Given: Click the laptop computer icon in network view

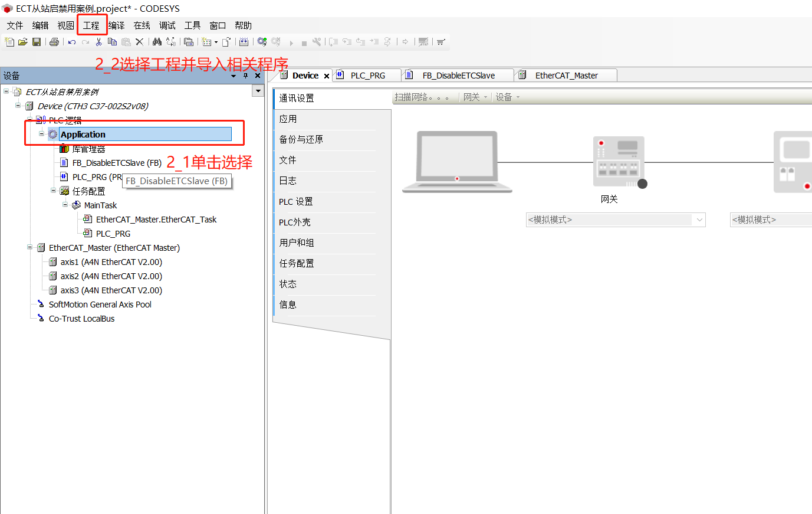Looking at the screenshot, I should coord(457,162).
